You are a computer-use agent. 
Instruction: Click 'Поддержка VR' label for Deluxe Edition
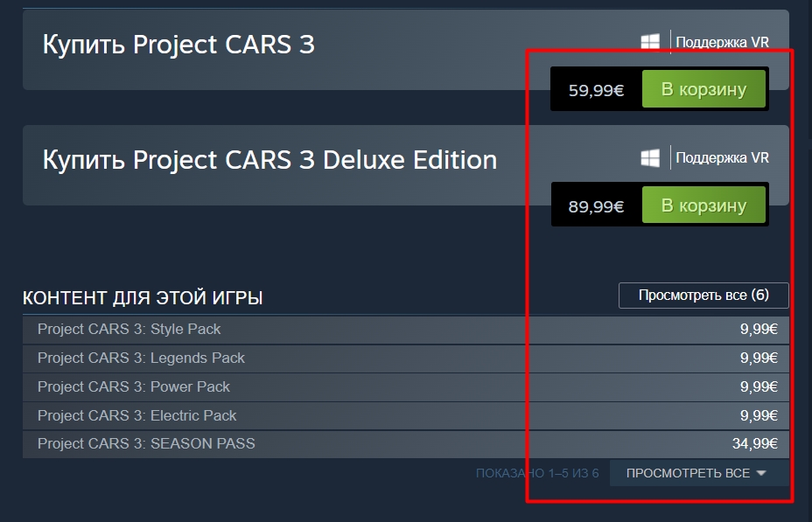722,157
